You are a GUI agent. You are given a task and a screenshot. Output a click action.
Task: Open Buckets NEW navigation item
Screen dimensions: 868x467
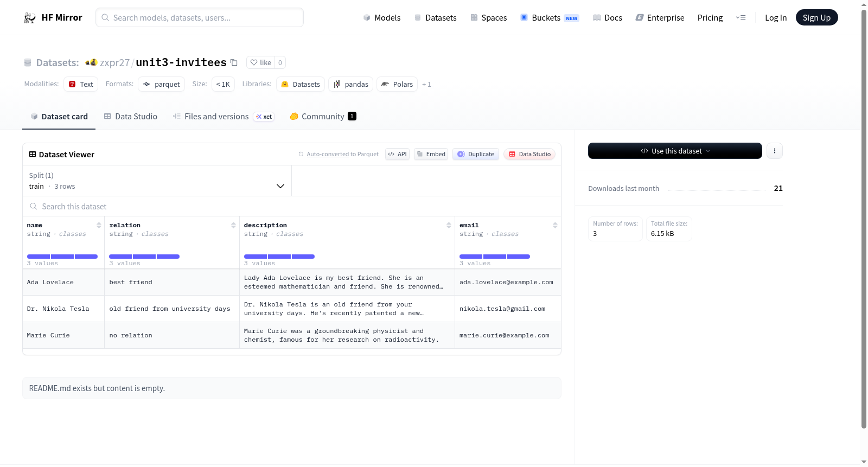click(x=550, y=18)
